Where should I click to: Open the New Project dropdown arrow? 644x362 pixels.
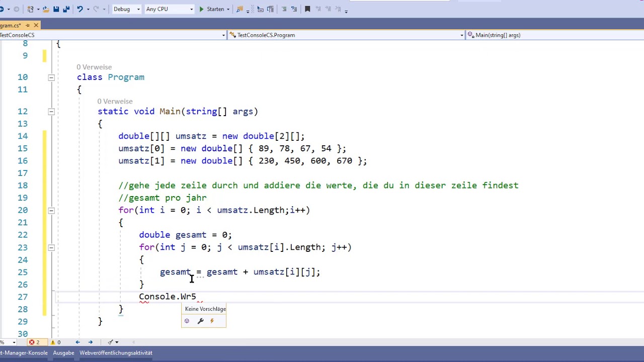38,9
